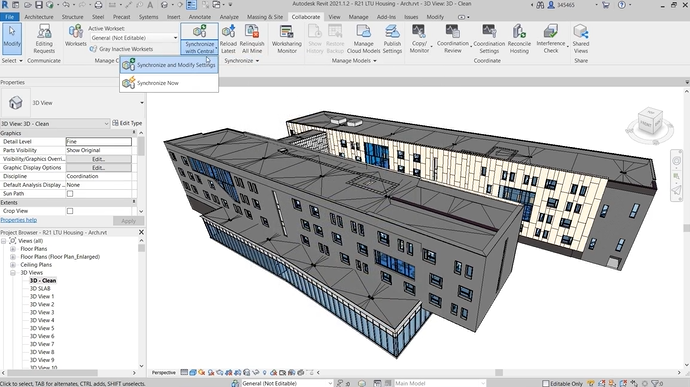The image size is (690, 387).
Task: Enable the Sun Path checkbox
Action: point(70,193)
